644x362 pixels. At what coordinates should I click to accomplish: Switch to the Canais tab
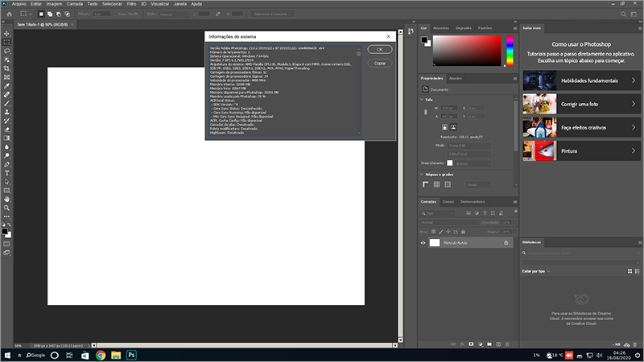pos(448,201)
